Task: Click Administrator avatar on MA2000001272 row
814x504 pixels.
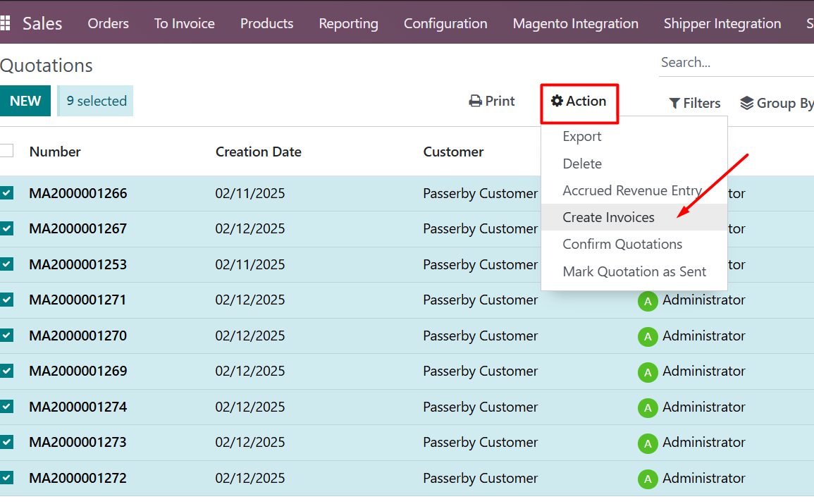Action: pos(648,479)
